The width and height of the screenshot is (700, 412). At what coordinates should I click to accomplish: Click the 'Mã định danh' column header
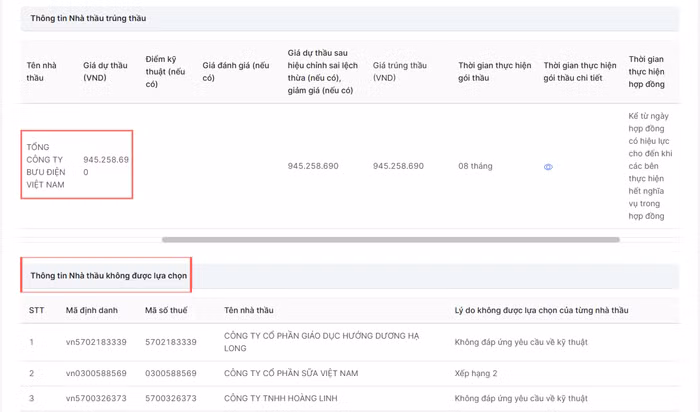click(x=92, y=310)
